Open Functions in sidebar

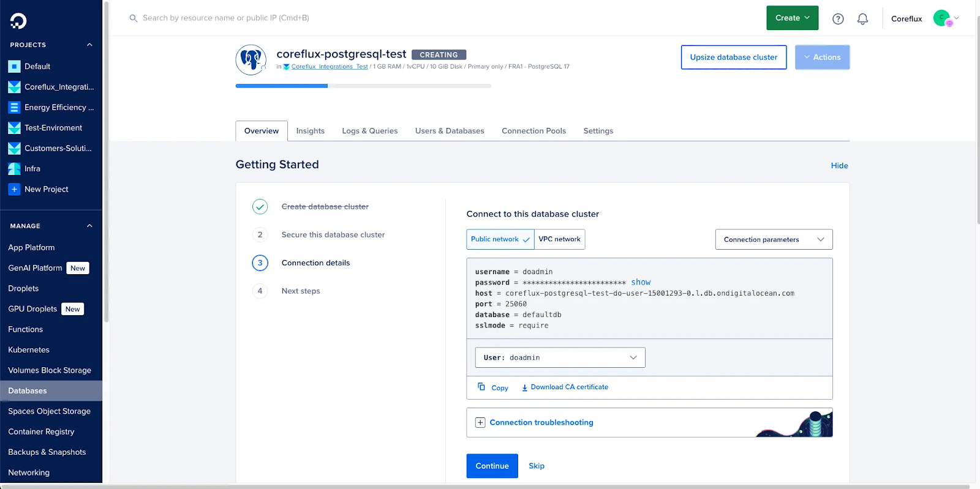pos(25,329)
